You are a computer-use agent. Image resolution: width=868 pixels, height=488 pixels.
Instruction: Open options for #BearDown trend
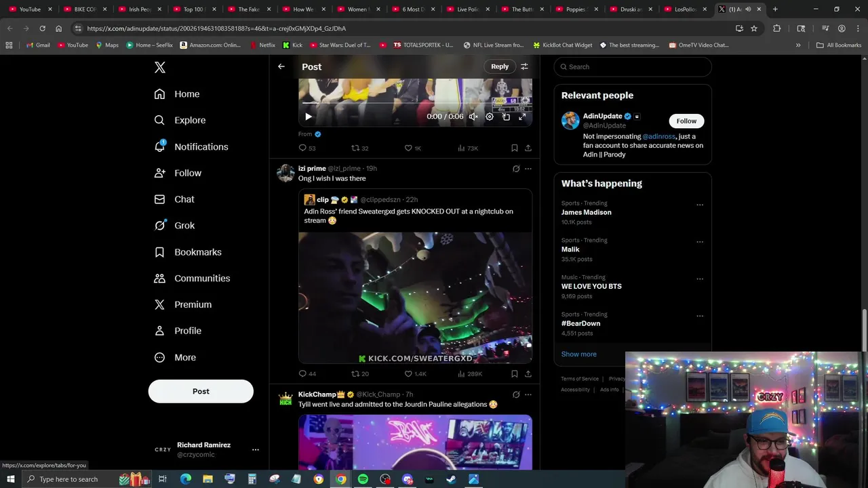700,316
